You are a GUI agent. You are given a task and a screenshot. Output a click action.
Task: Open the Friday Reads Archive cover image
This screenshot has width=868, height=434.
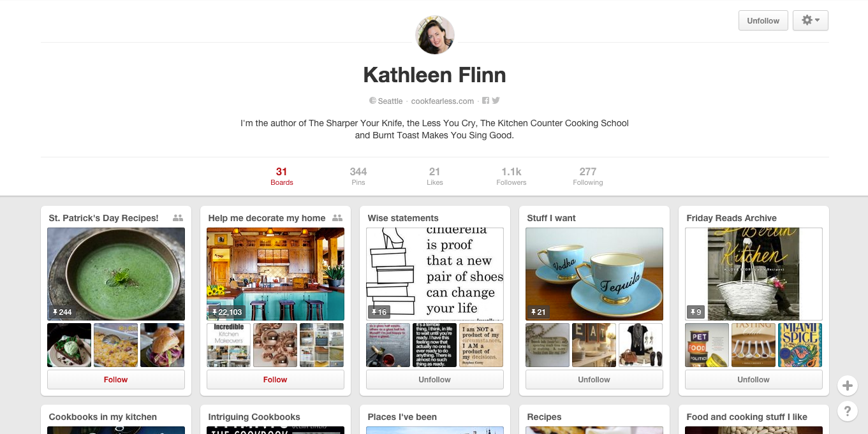(754, 274)
